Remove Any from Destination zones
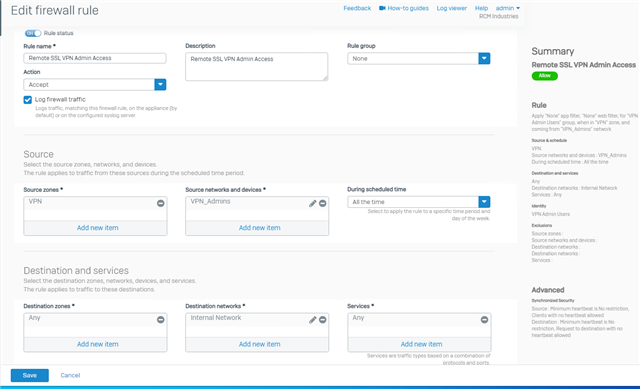The width and height of the screenshot is (640, 389). 161,320
